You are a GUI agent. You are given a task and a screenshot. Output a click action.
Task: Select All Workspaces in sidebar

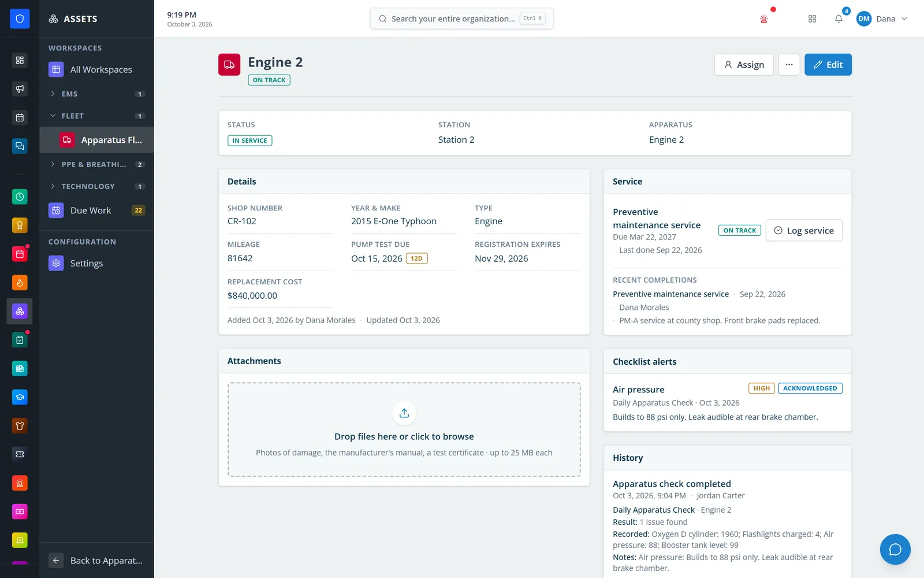(96, 69)
